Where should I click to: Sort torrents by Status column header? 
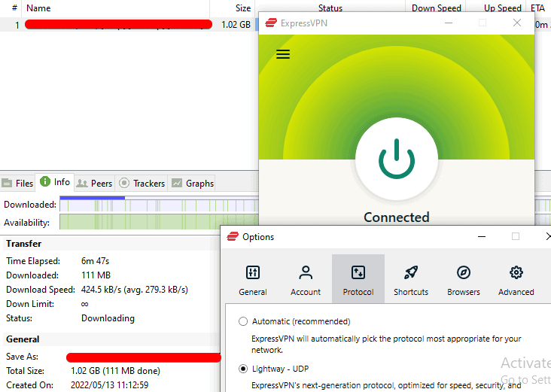click(330, 8)
